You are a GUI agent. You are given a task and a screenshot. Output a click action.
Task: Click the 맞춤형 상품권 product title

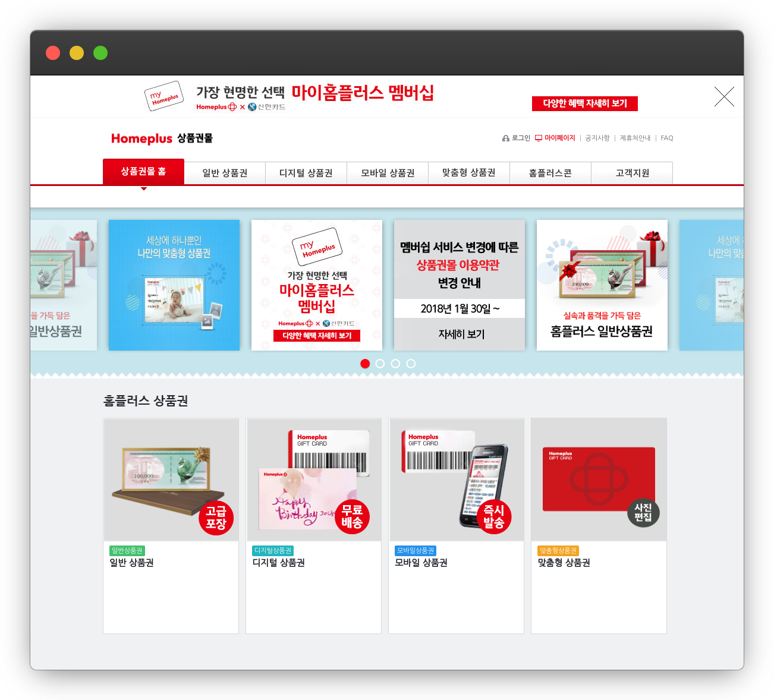pyautogui.click(x=564, y=563)
